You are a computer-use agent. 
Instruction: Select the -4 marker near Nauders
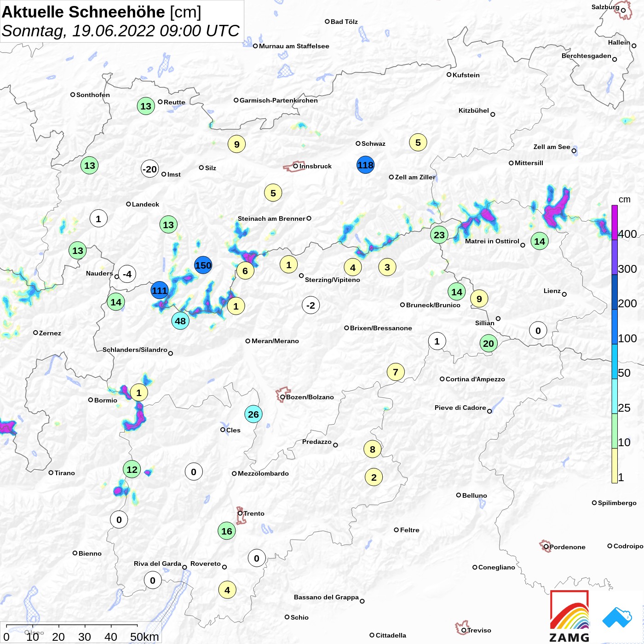(127, 274)
